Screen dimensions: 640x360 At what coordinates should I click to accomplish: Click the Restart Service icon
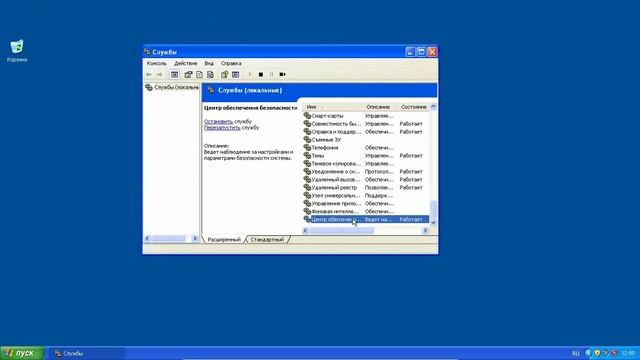coord(282,74)
